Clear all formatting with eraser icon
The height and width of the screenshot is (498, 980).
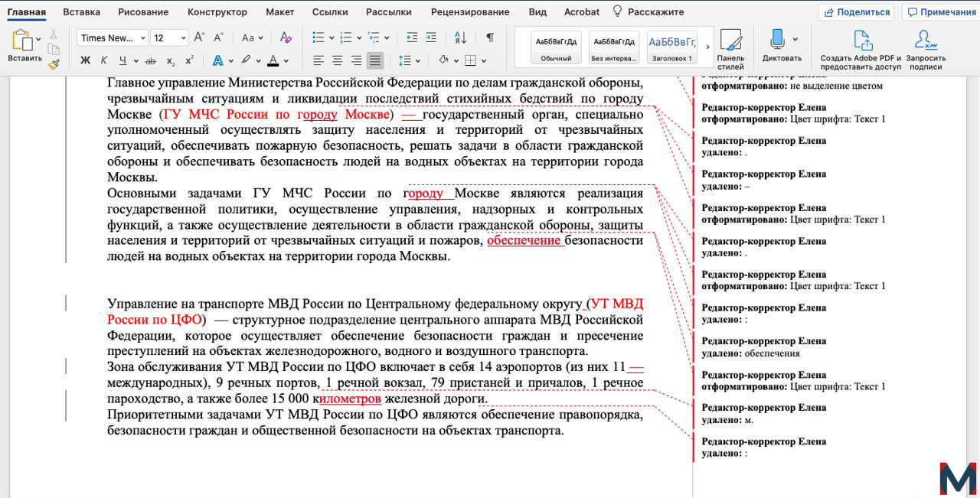click(x=286, y=37)
